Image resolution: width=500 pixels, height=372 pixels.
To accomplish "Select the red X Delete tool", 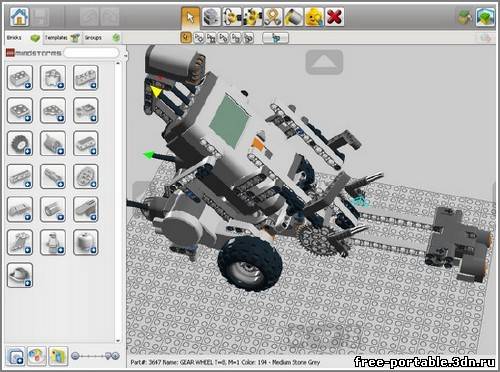I will tap(334, 17).
